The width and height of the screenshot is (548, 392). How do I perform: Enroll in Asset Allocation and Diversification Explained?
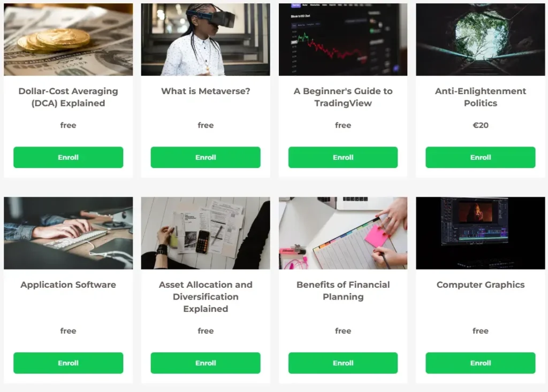205,363
